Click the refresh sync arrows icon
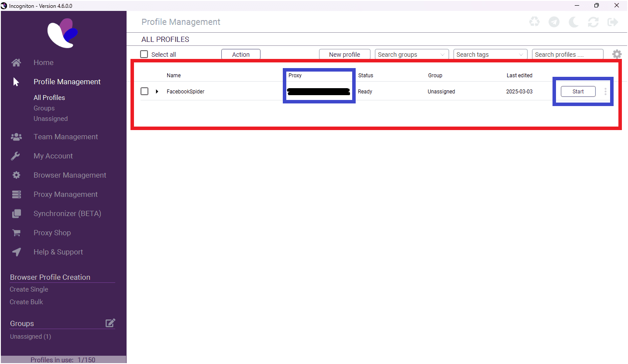Screen dimensions: 628x364 pos(593,22)
